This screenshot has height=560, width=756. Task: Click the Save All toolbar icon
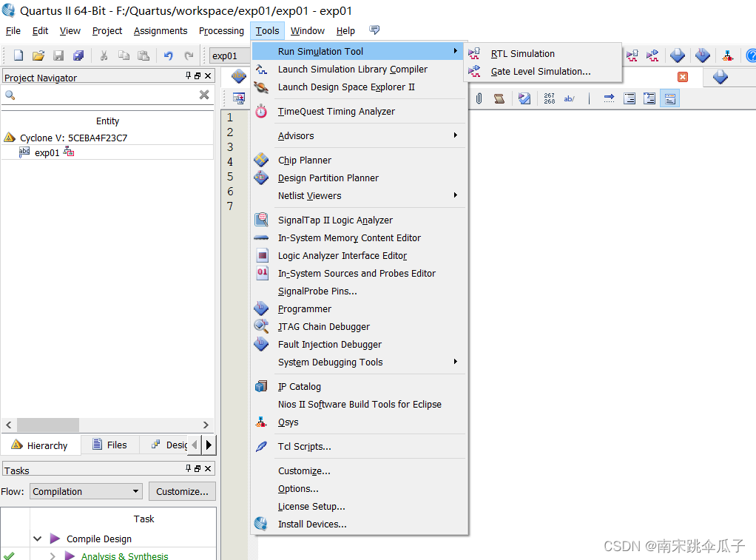(78, 55)
